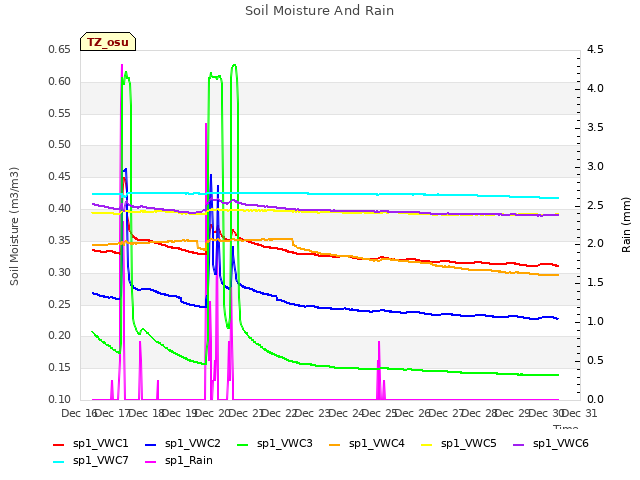The width and height of the screenshot is (640, 480).
Task: Toggle sp1_VWC5 legend entry
Action: coord(459,444)
